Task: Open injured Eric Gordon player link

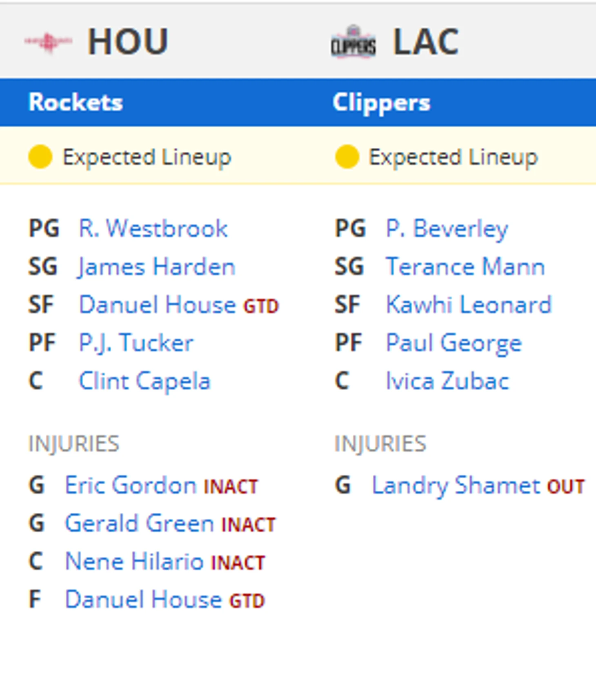Action: (x=131, y=485)
